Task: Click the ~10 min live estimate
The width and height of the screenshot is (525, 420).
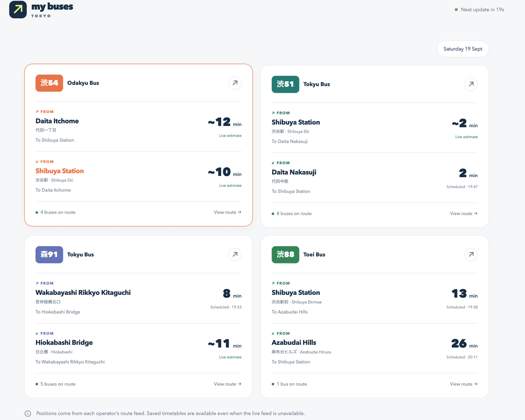Action: click(224, 172)
